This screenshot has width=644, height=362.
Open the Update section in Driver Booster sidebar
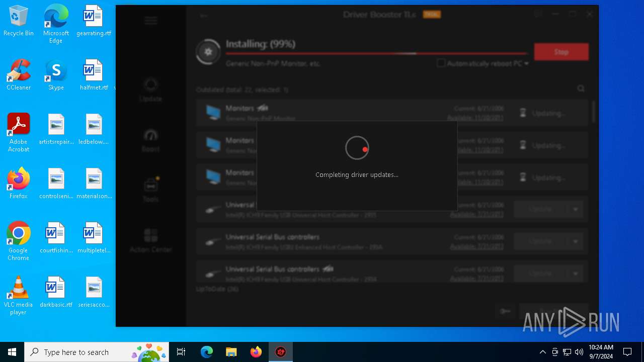[151, 90]
